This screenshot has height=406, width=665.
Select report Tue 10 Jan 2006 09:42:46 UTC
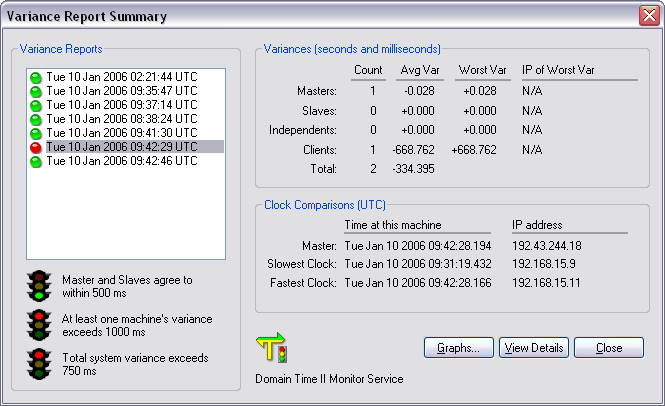coord(122,161)
